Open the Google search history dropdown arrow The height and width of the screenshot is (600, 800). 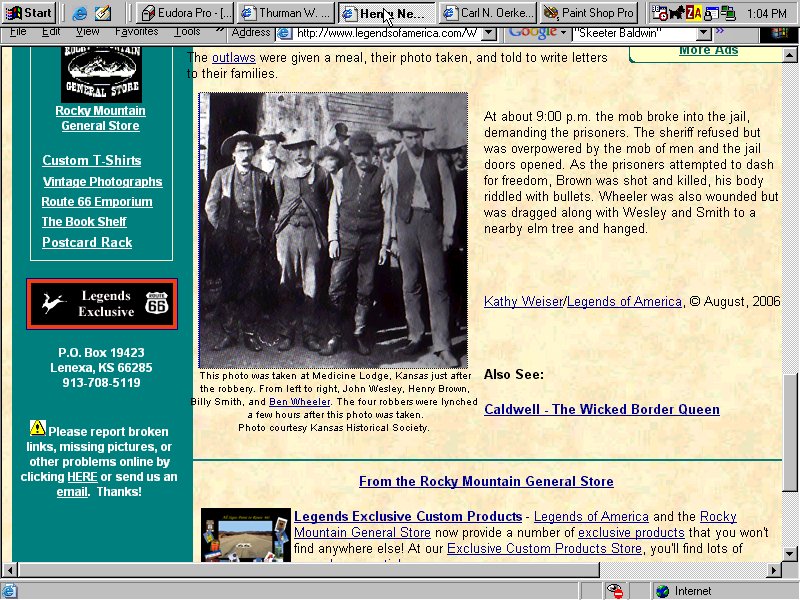pos(704,34)
